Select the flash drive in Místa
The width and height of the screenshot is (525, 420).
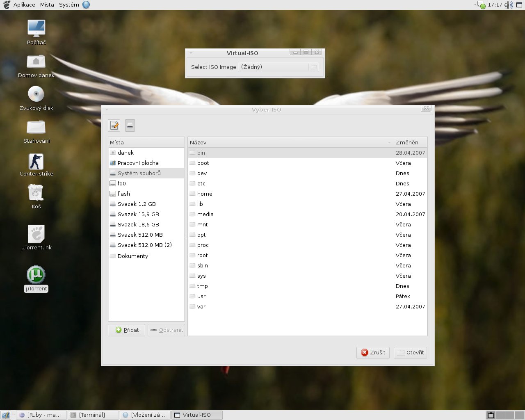pyautogui.click(x=123, y=194)
